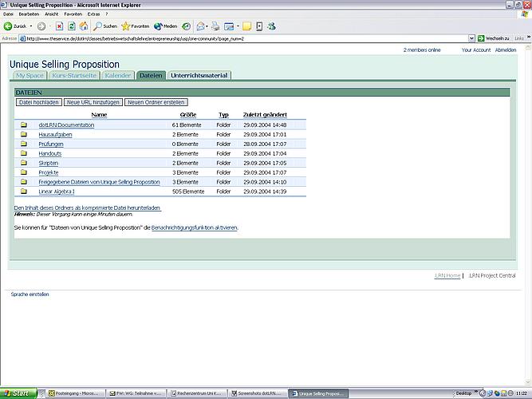This screenshot has height=399, width=532.
Task: Open the Bearbeiten menu
Action: [29, 14]
